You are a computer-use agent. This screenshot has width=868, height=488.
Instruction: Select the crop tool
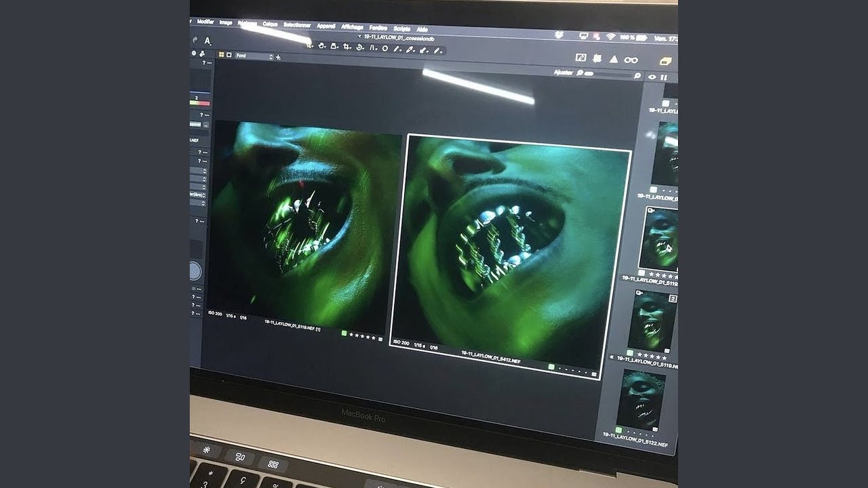(x=347, y=46)
